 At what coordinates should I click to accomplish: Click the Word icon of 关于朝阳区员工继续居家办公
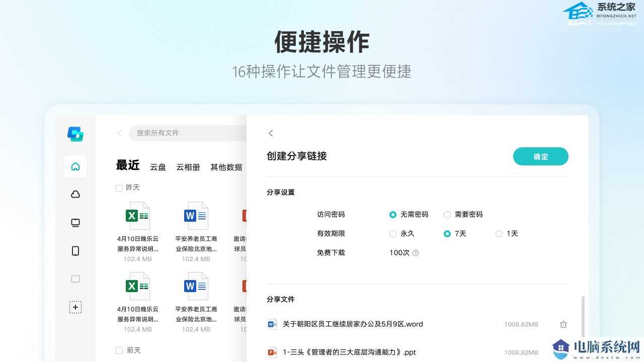pos(272,324)
